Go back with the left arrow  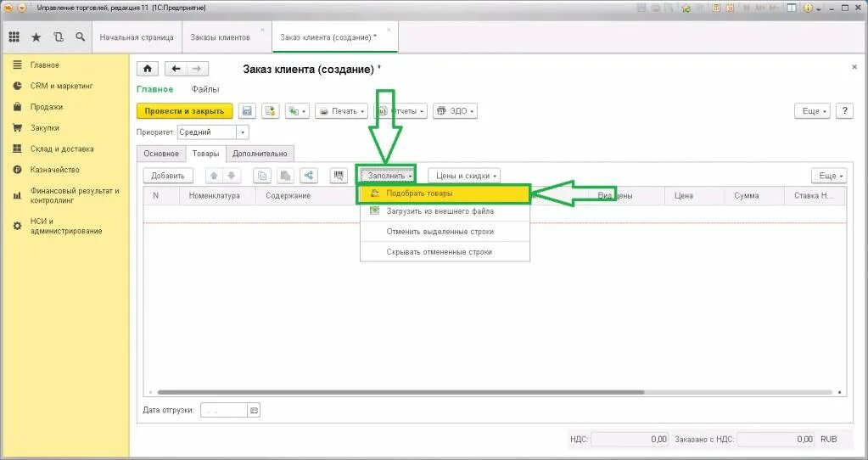coord(176,69)
